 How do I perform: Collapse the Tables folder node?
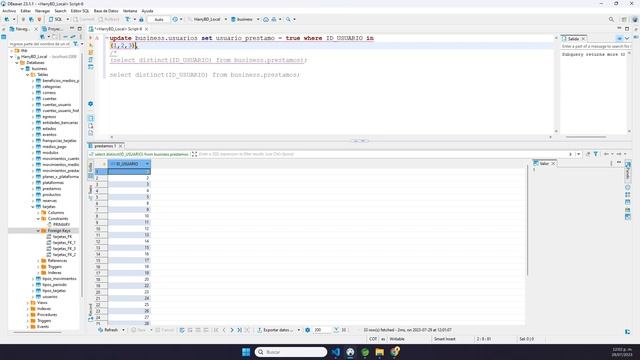coord(28,75)
